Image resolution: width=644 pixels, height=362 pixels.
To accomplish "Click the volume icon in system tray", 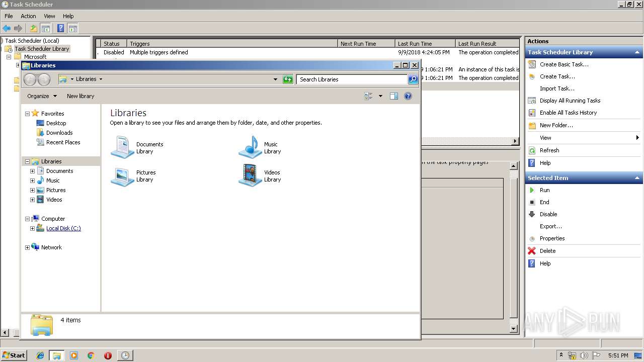I will click(584, 355).
